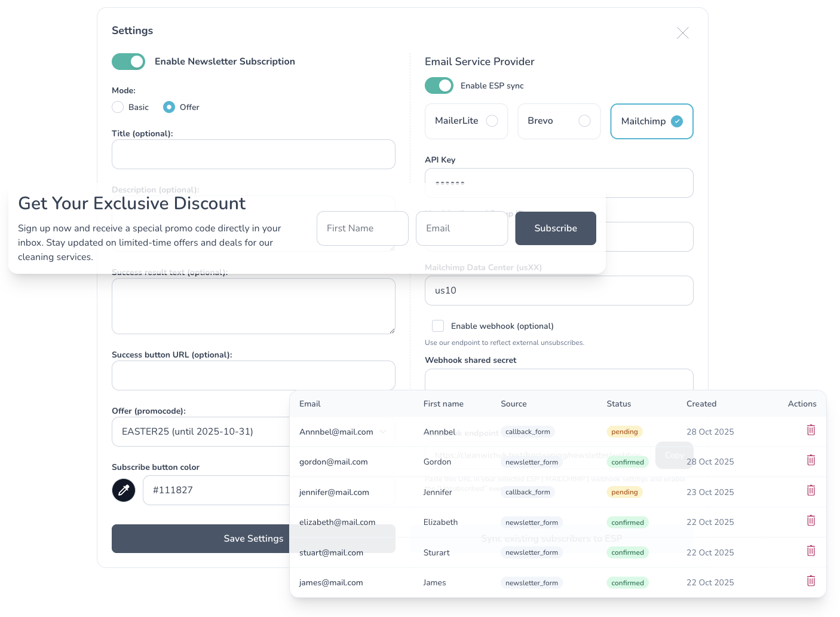Delete subscriber gordon@mail.com
The image size is (840, 617).
click(x=811, y=460)
